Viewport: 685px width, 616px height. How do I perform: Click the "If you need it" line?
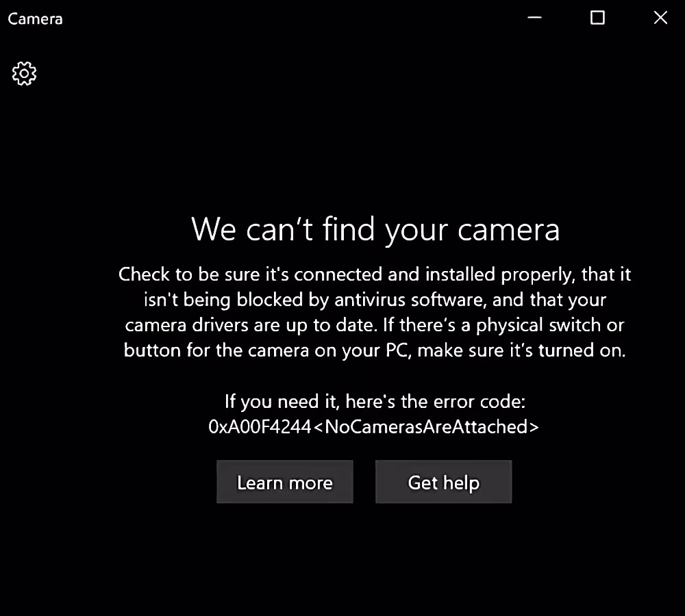[375, 402]
